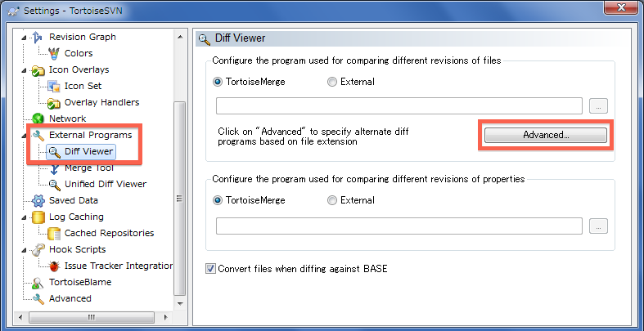Click the Unified Diff Viewer magnifier icon
This screenshot has width=644, height=331.
click(x=54, y=184)
